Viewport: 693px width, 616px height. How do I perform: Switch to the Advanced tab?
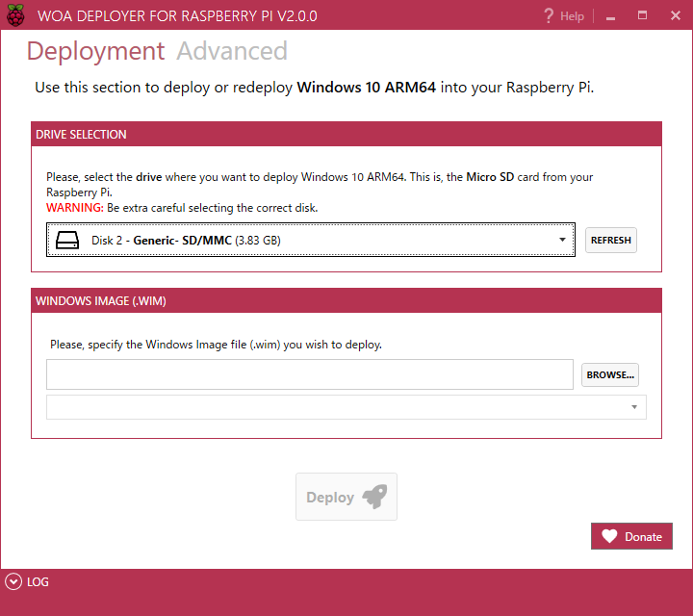click(x=232, y=51)
